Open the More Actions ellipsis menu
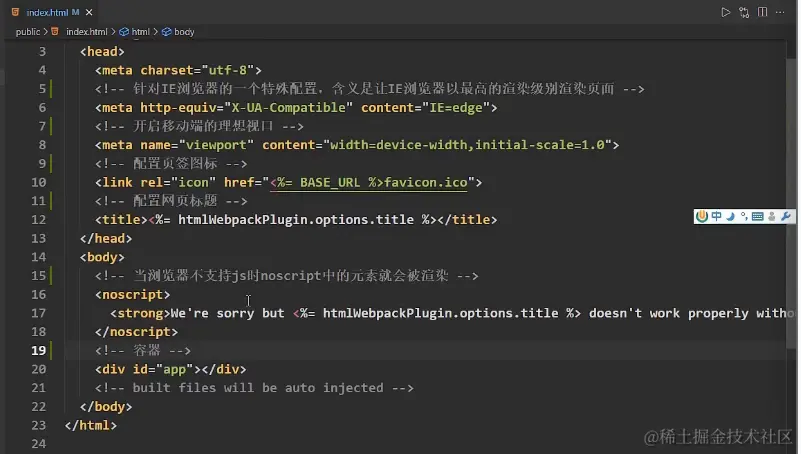The image size is (801, 454). click(780, 12)
